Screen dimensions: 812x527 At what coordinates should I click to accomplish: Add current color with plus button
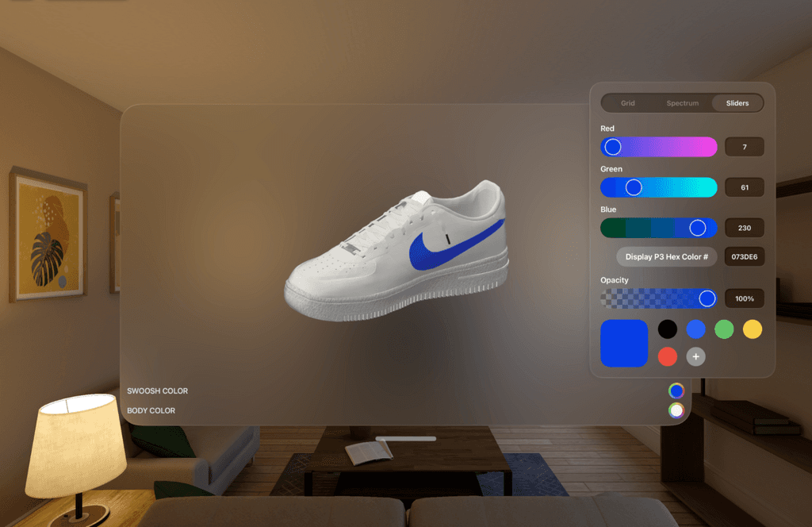coord(695,356)
